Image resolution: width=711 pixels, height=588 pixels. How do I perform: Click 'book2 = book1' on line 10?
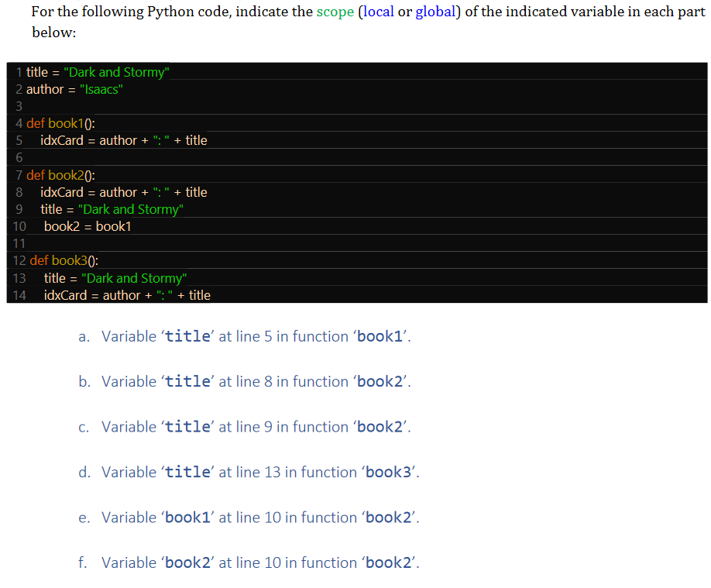(87, 226)
